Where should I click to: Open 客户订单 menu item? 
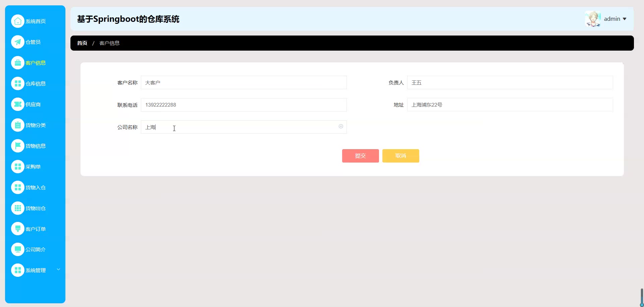pyautogui.click(x=36, y=229)
